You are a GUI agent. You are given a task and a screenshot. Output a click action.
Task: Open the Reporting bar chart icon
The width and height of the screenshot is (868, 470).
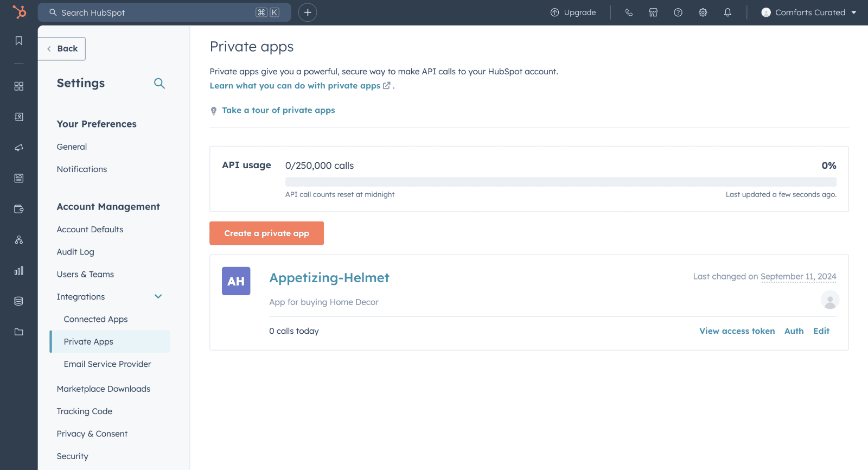pos(19,270)
